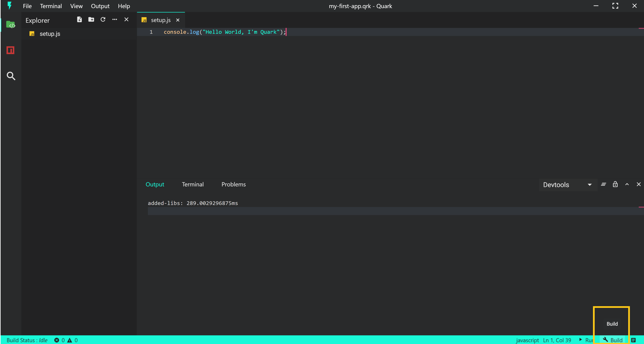Image resolution: width=644 pixels, height=344 pixels.
Task: Maximize output panel with the chevron up
Action: [x=627, y=184]
